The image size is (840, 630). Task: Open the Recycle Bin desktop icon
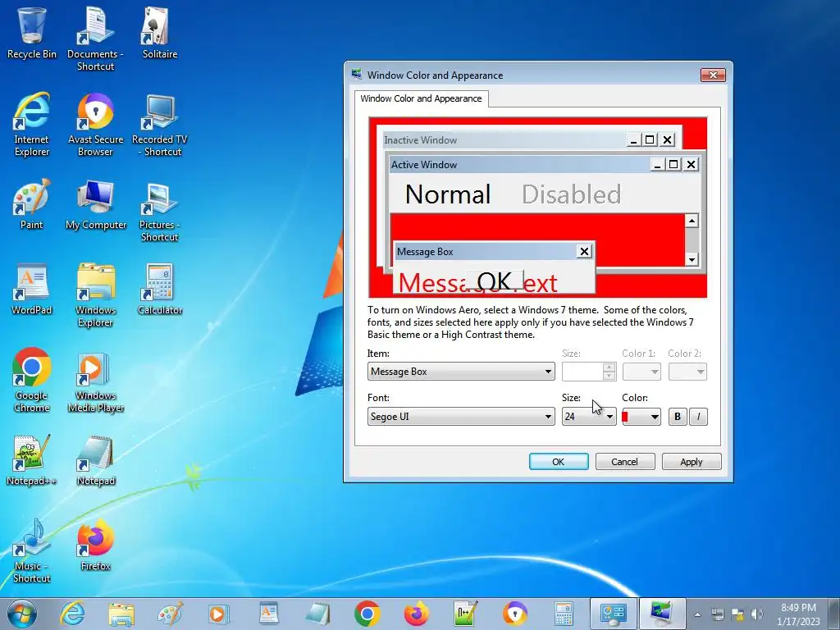(32, 33)
